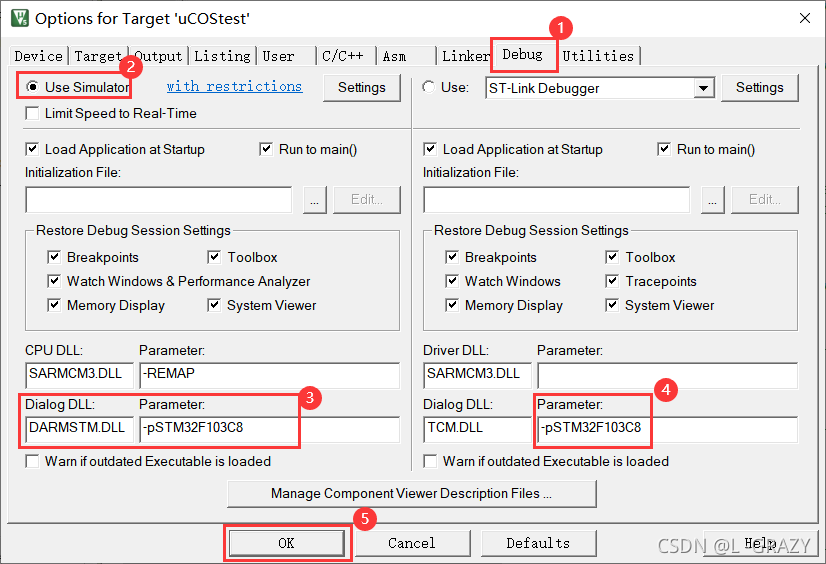Toggle debugger Load Application at Startup

[x=430, y=149]
